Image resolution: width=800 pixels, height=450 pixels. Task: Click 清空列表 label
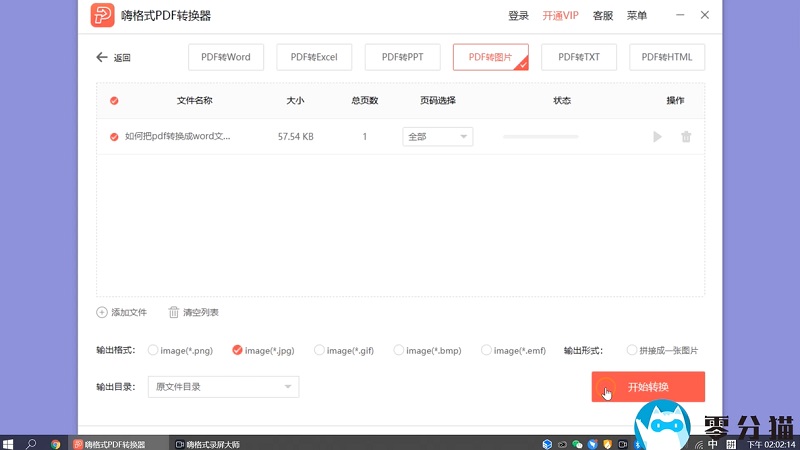(201, 312)
